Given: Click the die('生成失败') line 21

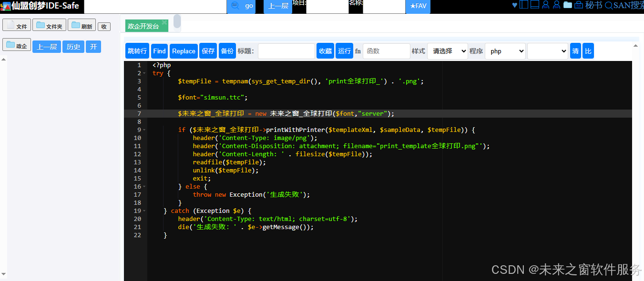Looking at the screenshot, I should click(246, 227).
